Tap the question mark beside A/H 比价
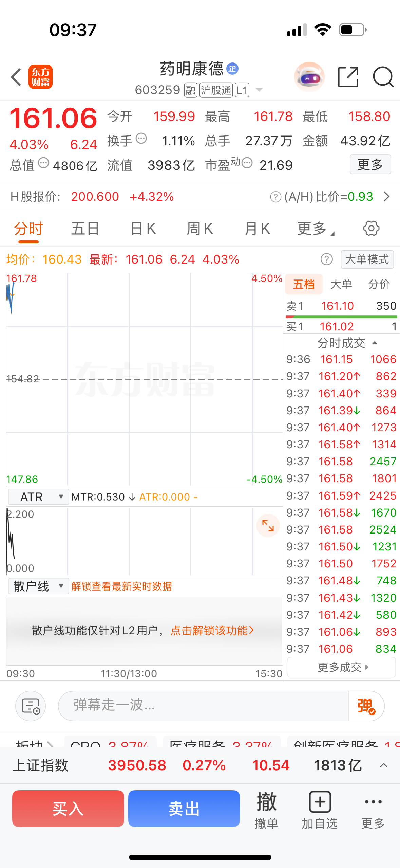400x868 pixels. tap(275, 197)
